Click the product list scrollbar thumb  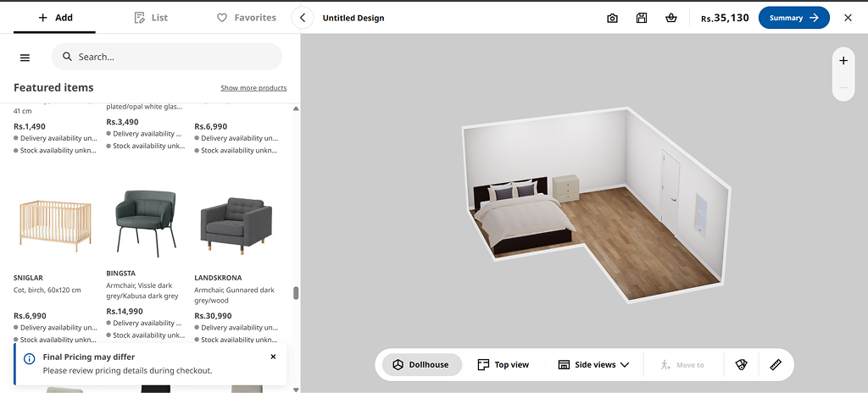pos(296,293)
